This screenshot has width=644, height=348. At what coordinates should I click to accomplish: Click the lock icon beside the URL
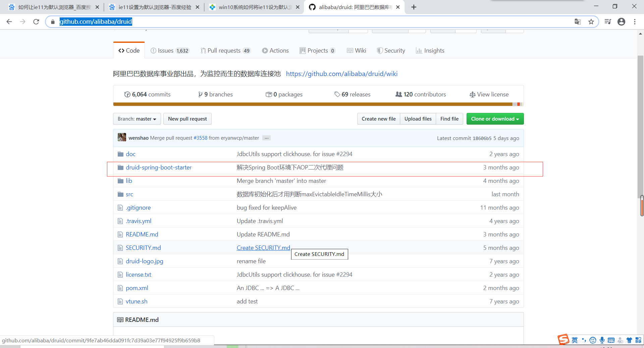(53, 22)
